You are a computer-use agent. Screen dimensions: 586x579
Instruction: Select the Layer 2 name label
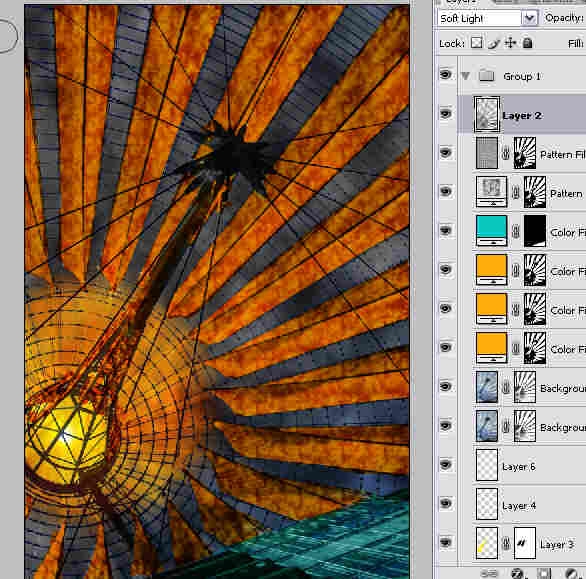pyautogui.click(x=522, y=116)
